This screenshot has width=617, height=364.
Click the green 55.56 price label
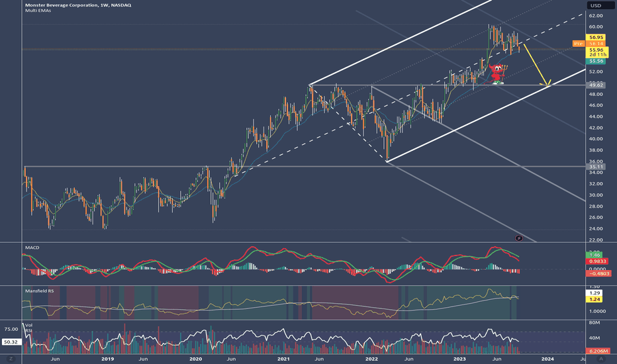pyautogui.click(x=596, y=61)
